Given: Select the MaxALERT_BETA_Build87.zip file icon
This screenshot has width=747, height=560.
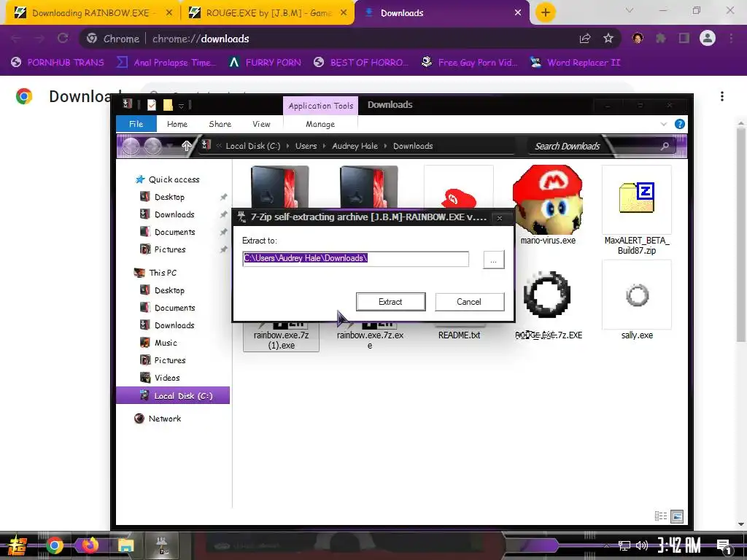Looking at the screenshot, I should 637,199.
